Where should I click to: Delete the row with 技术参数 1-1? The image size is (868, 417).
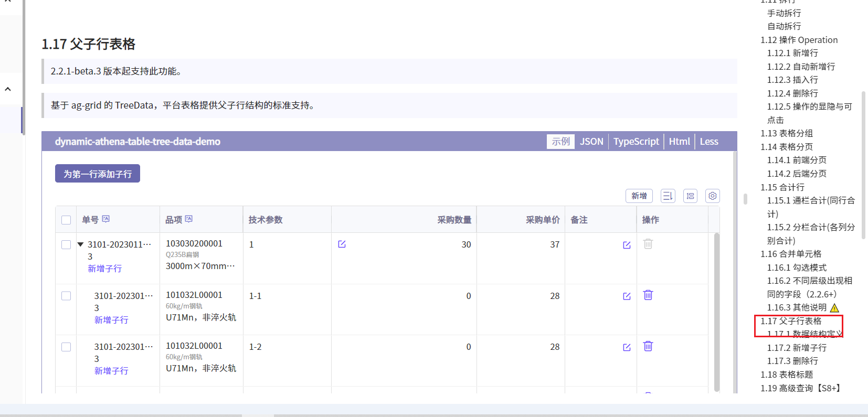[x=648, y=295]
